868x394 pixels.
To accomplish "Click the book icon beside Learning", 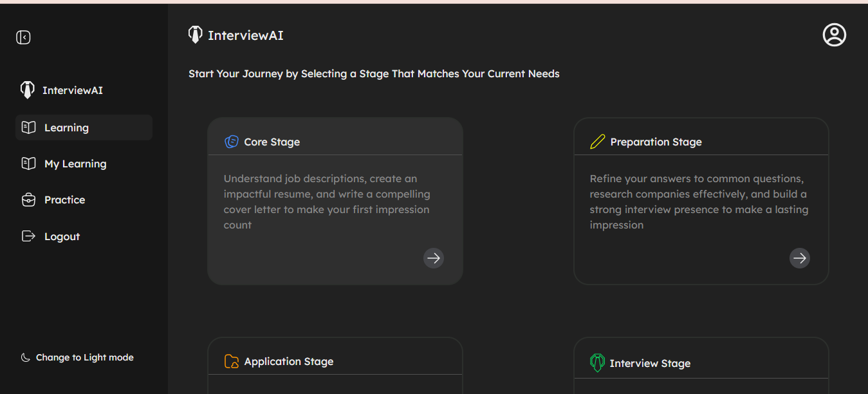I will point(28,127).
